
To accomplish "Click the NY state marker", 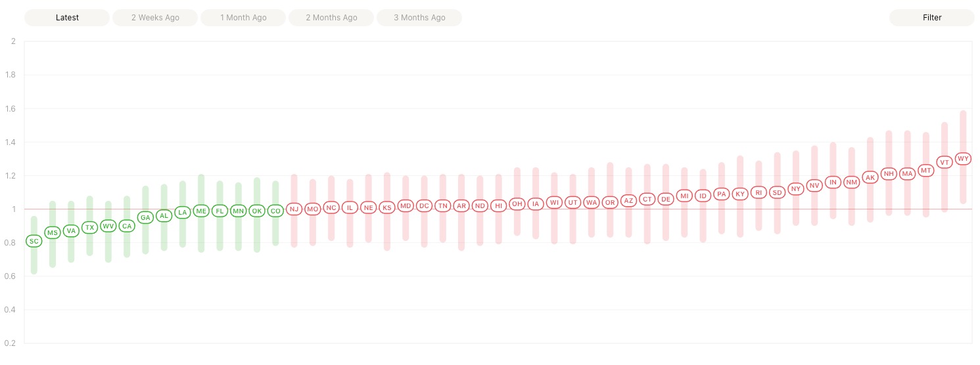I will (796, 189).
